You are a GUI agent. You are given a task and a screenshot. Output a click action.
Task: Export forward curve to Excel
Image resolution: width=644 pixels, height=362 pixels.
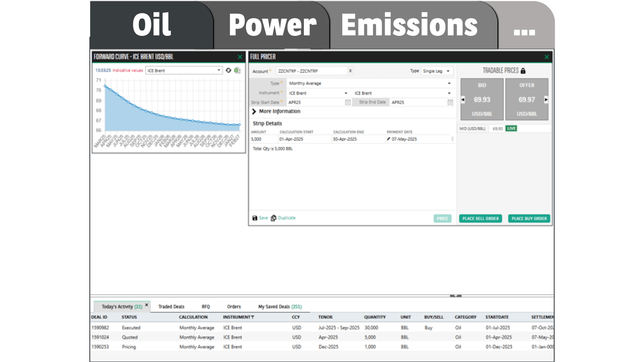237,70
